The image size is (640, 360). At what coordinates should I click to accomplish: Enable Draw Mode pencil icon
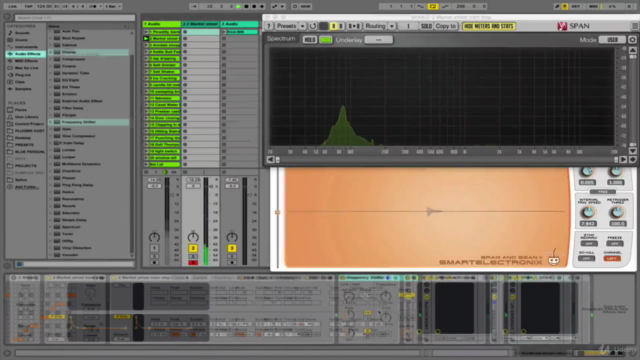[557, 7]
